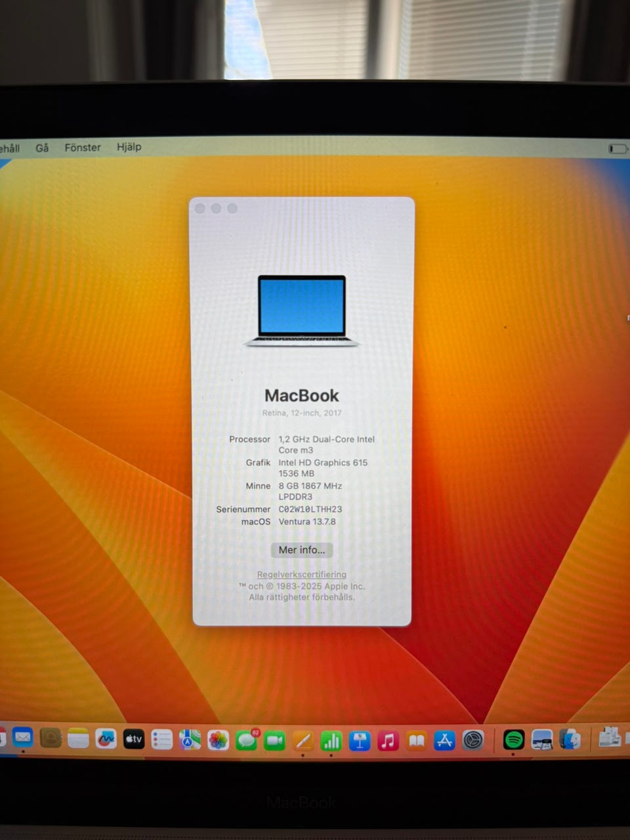Open the Hjälp menu
This screenshot has width=630, height=840.
[129, 147]
